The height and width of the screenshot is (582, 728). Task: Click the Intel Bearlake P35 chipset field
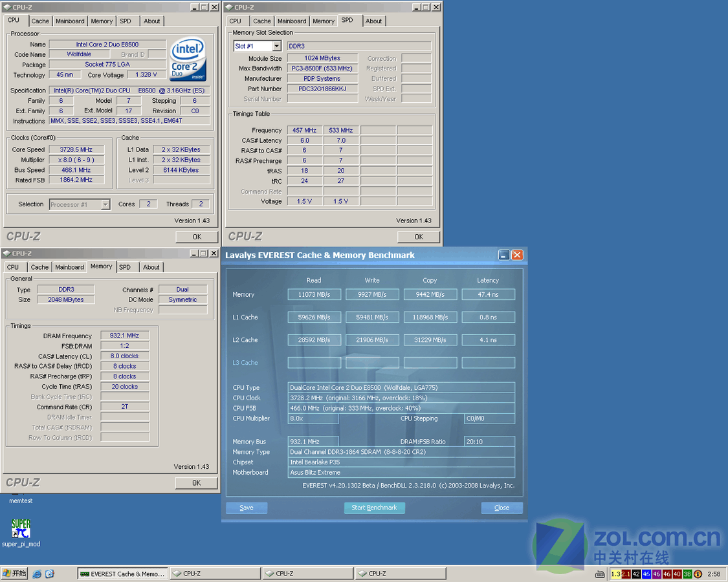(x=401, y=462)
